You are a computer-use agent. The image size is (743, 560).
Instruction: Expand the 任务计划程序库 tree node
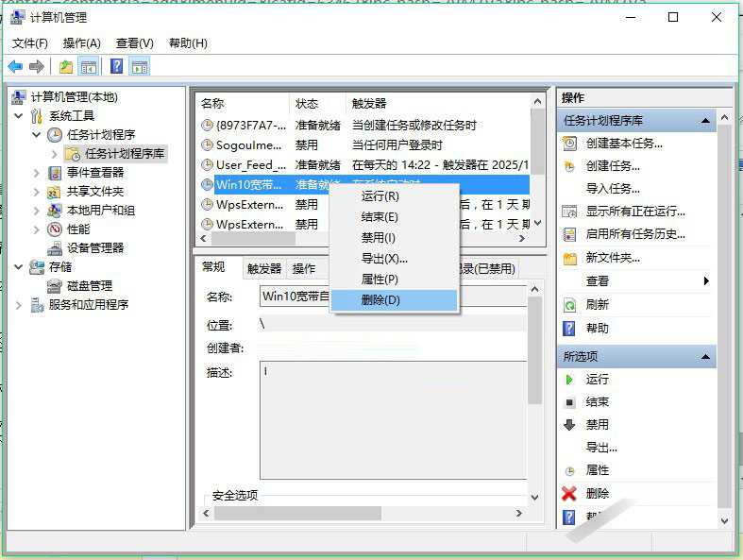54,154
